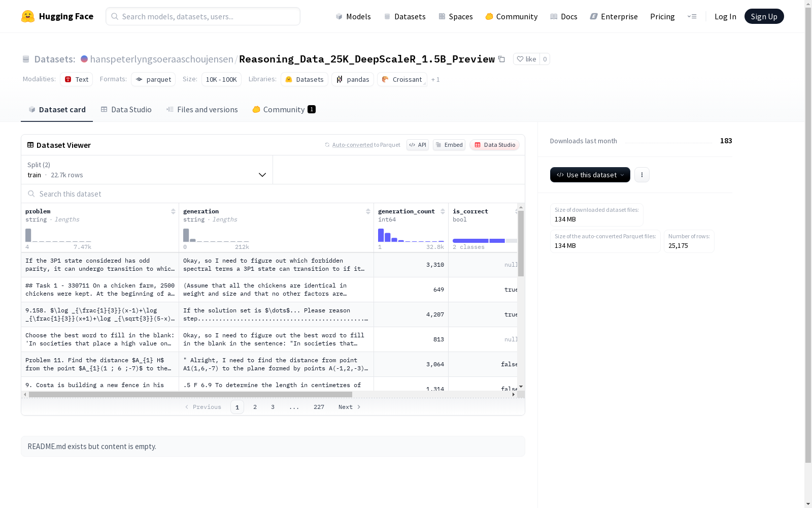Image resolution: width=812 pixels, height=508 pixels.
Task: Switch to the Community tab
Action: pyautogui.click(x=284, y=109)
